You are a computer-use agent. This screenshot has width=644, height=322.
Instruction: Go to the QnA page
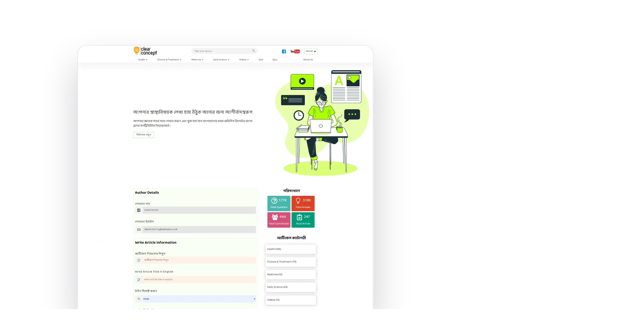[261, 60]
